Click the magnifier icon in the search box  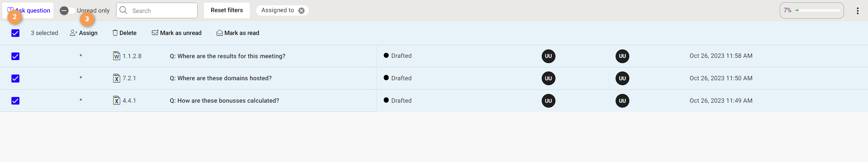pyautogui.click(x=123, y=10)
